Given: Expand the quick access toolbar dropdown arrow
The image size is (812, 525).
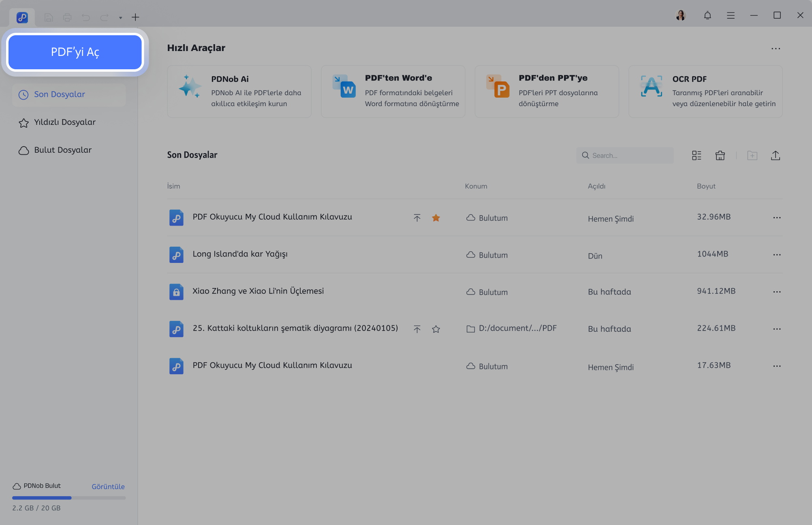Looking at the screenshot, I should [x=120, y=18].
